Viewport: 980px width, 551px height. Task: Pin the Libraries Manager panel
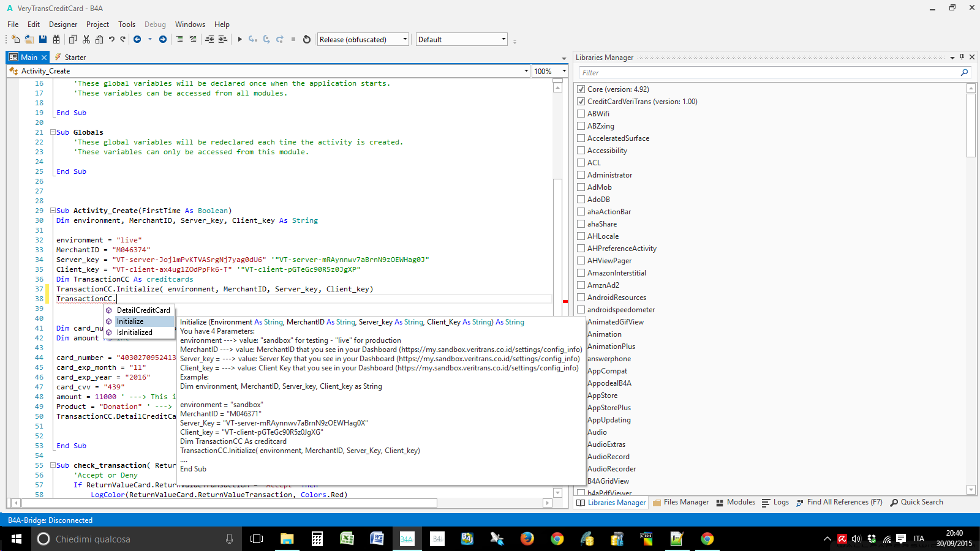click(x=962, y=57)
